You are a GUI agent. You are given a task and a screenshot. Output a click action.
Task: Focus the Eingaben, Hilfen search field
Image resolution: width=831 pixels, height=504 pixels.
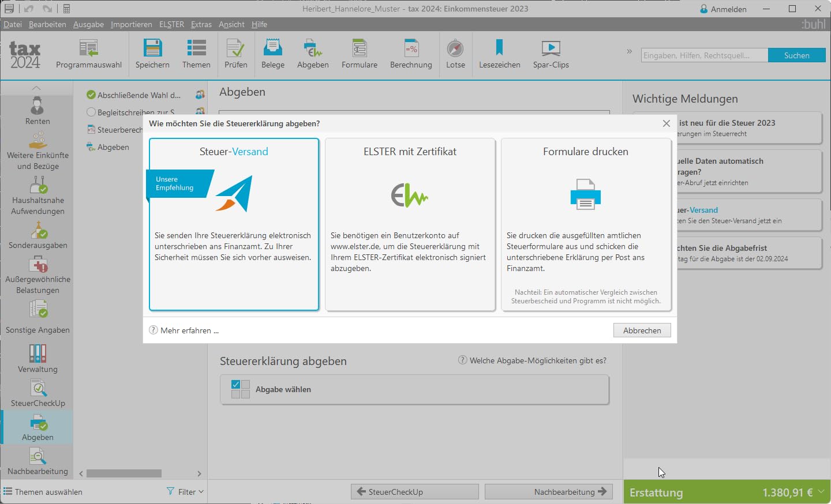[x=704, y=55]
